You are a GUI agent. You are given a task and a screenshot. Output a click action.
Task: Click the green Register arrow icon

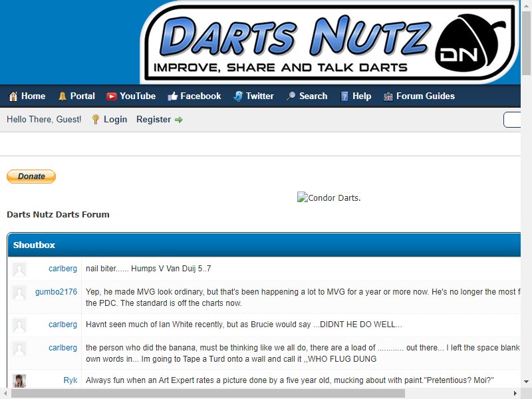(178, 120)
